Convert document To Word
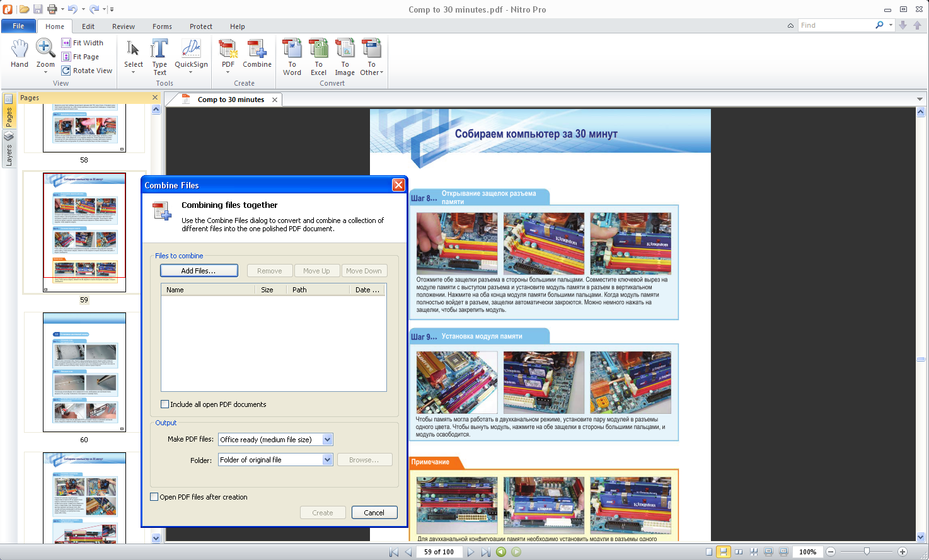The image size is (929, 560). point(292,57)
